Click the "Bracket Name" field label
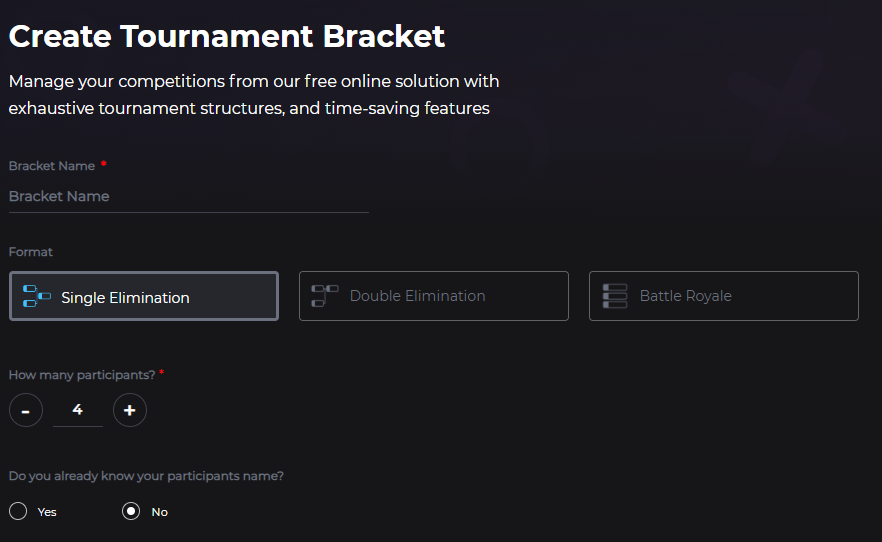 point(52,166)
